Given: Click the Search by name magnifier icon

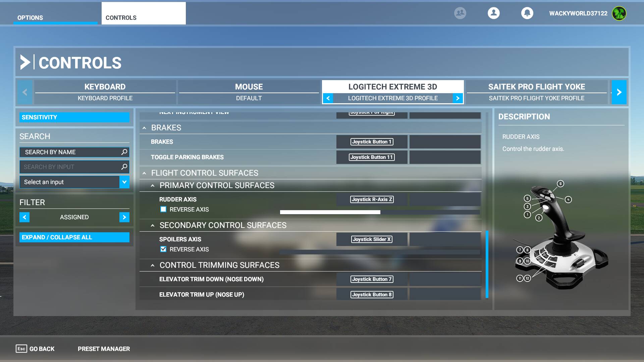Looking at the screenshot, I should (x=124, y=152).
